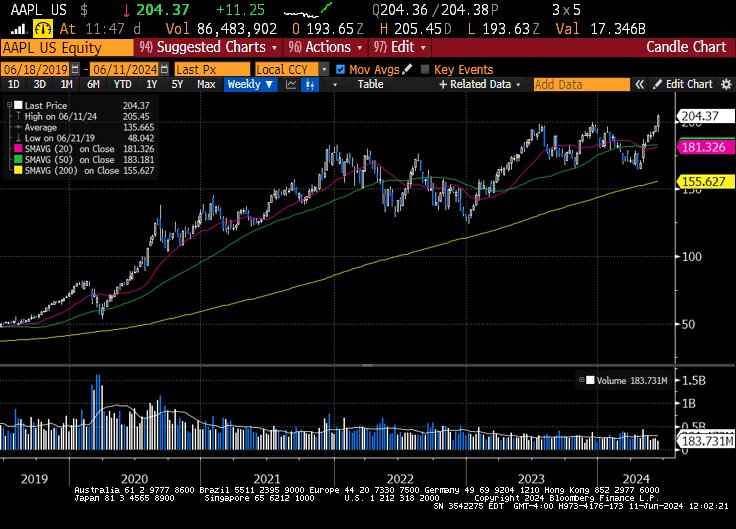Collapse the Volume legend box

pos(582,380)
